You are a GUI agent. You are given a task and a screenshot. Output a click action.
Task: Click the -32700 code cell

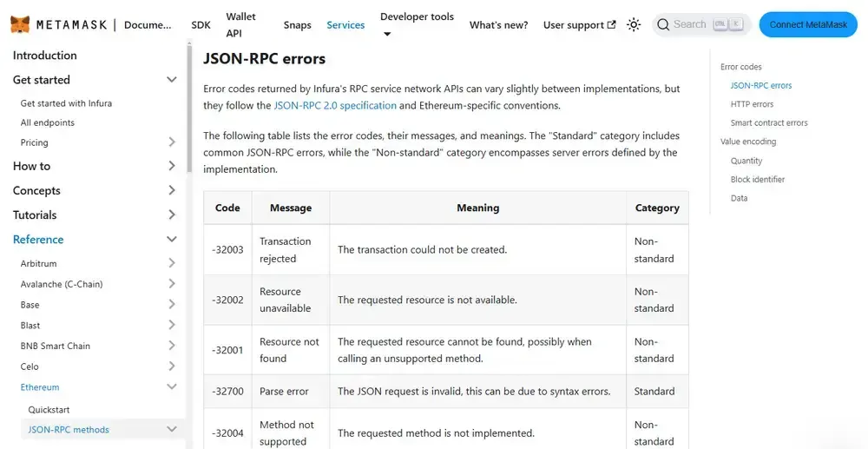[227, 392]
